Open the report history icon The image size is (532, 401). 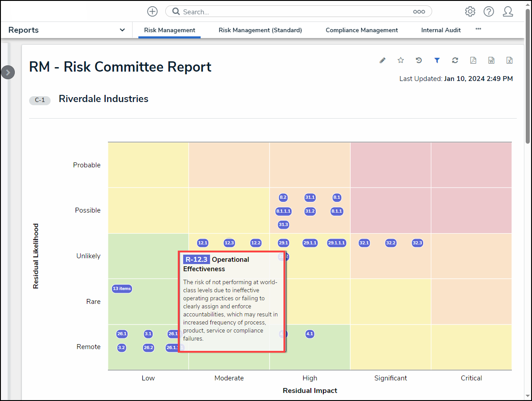click(419, 60)
